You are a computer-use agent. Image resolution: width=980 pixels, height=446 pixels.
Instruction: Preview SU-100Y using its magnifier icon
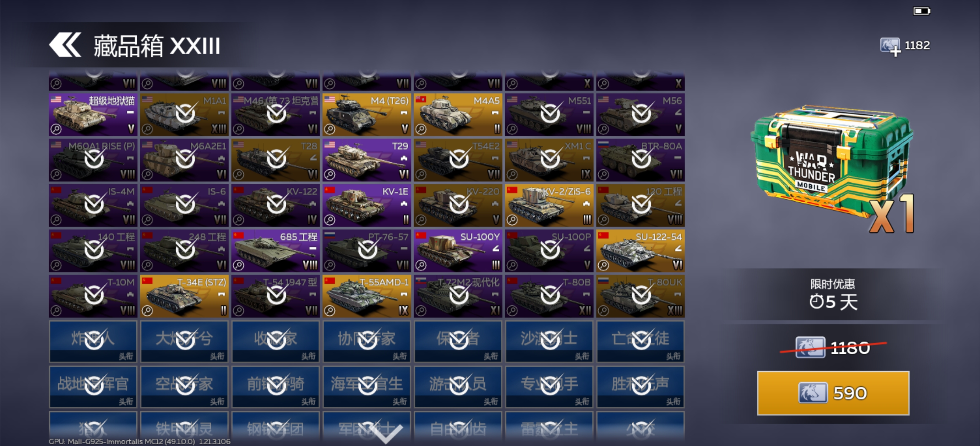pos(421,265)
